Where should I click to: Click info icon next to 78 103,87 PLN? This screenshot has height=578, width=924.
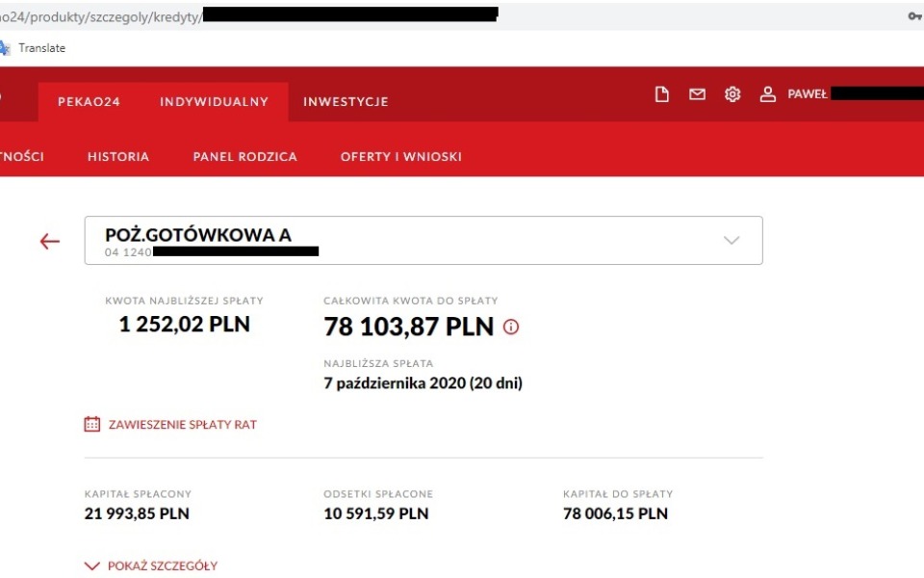511,327
